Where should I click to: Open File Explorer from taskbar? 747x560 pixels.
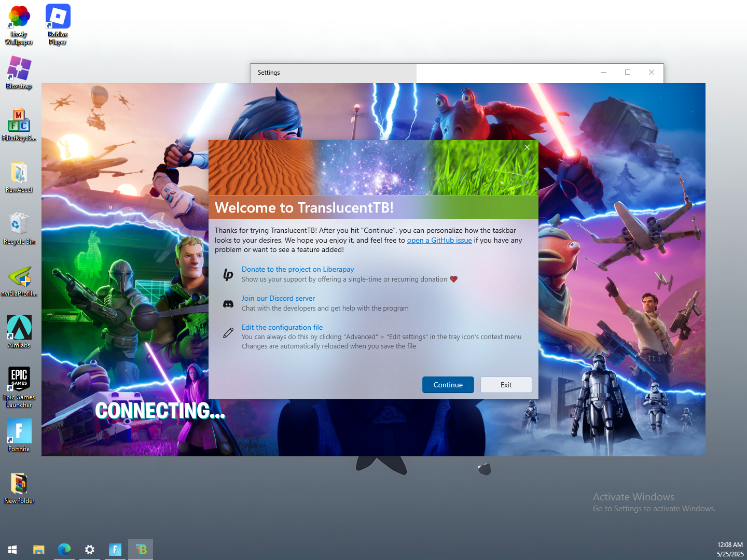click(x=39, y=550)
